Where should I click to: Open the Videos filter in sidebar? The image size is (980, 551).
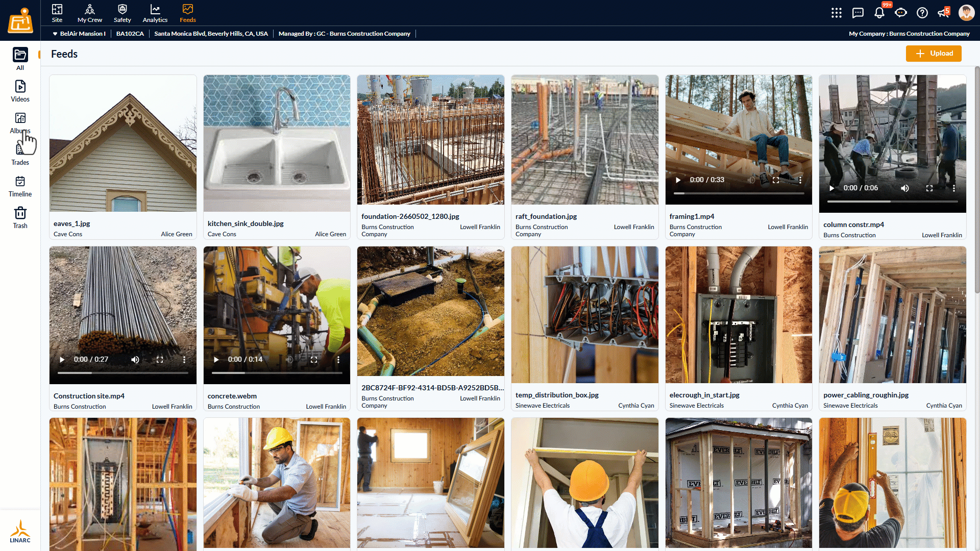(x=20, y=91)
